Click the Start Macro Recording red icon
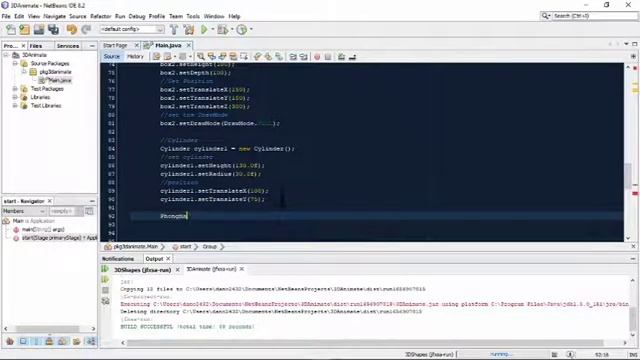The height and width of the screenshot is (360, 640). 317,57
